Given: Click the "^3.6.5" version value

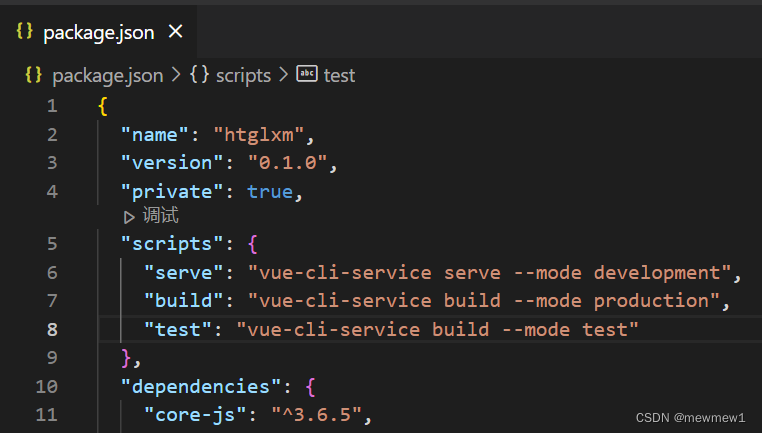Looking at the screenshot, I should [316, 415].
